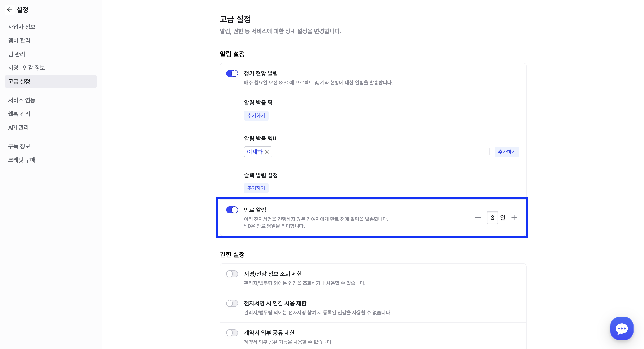Image resolution: width=644 pixels, height=349 pixels.
Task: Toggle 정기 현황 알림 switch off
Action: (x=232, y=73)
